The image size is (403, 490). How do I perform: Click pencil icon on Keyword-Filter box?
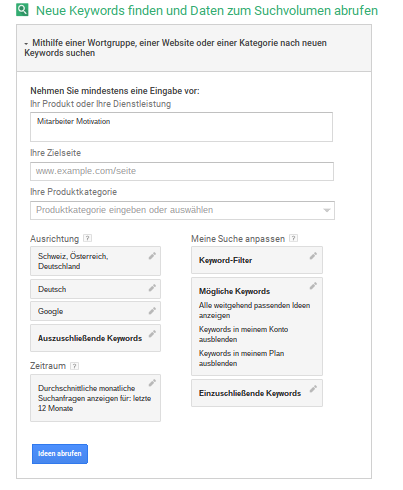(x=313, y=256)
